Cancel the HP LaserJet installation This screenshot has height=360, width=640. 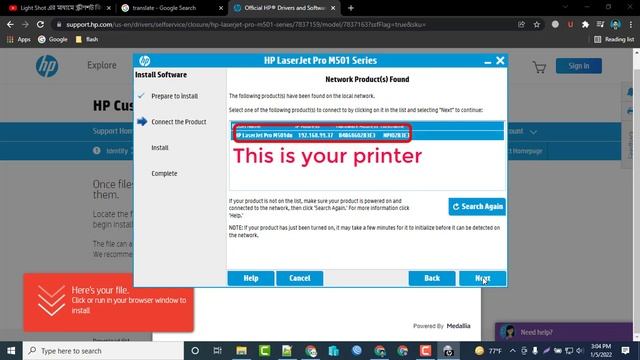coord(300,278)
